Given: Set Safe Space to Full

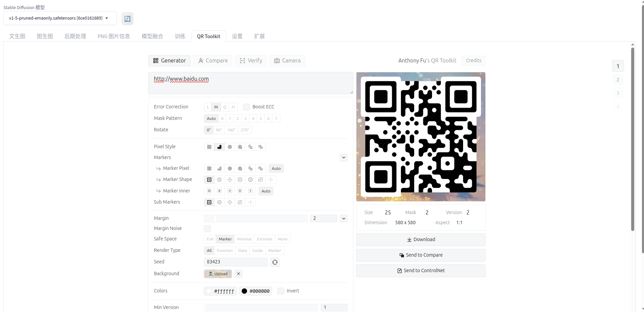Looking at the screenshot, I should point(210,239).
